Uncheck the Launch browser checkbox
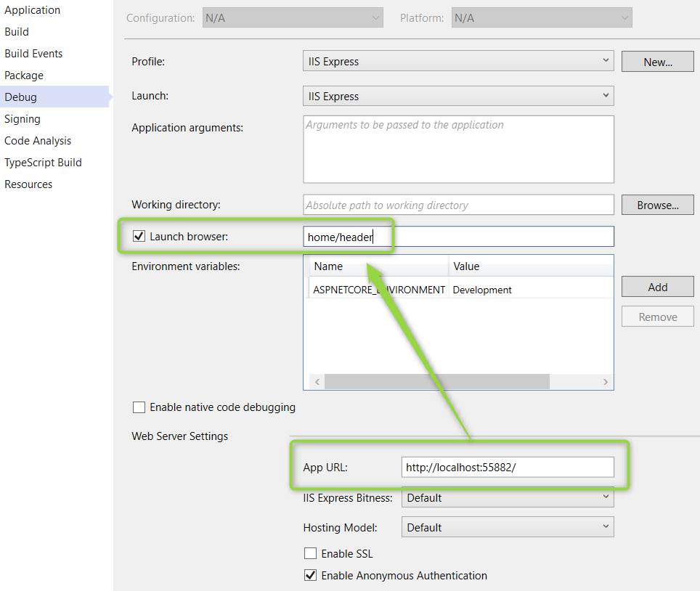The height and width of the screenshot is (591, 700). pos(139,235)
